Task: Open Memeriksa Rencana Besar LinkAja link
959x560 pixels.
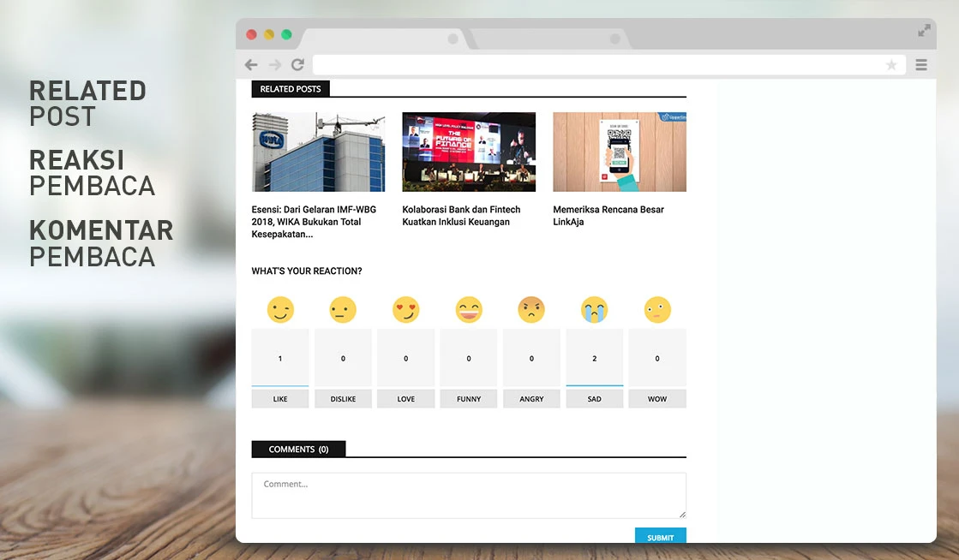Action: [608, 215]
